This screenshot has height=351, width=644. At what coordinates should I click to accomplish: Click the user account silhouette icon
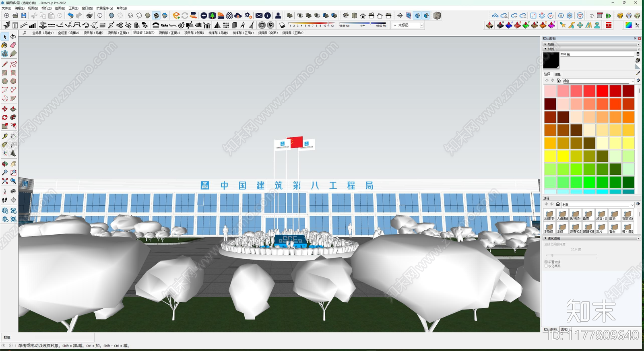coord(278,16)
